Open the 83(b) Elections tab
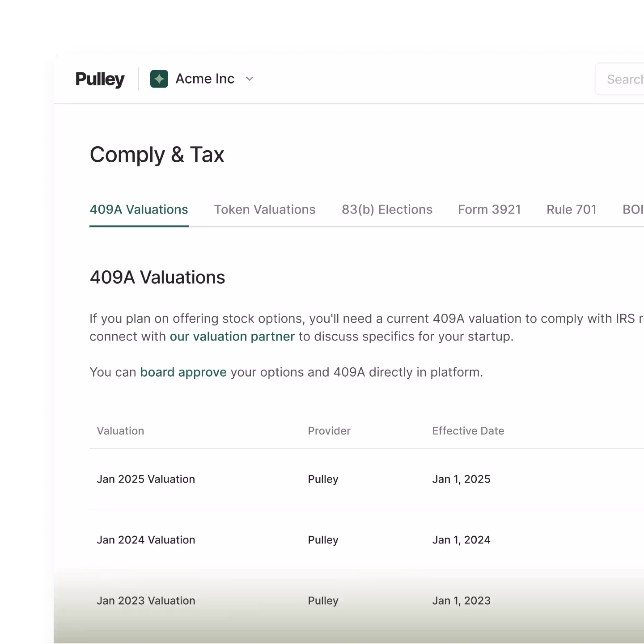This screenshot has height=644, width=644. [x=387, y=210]
